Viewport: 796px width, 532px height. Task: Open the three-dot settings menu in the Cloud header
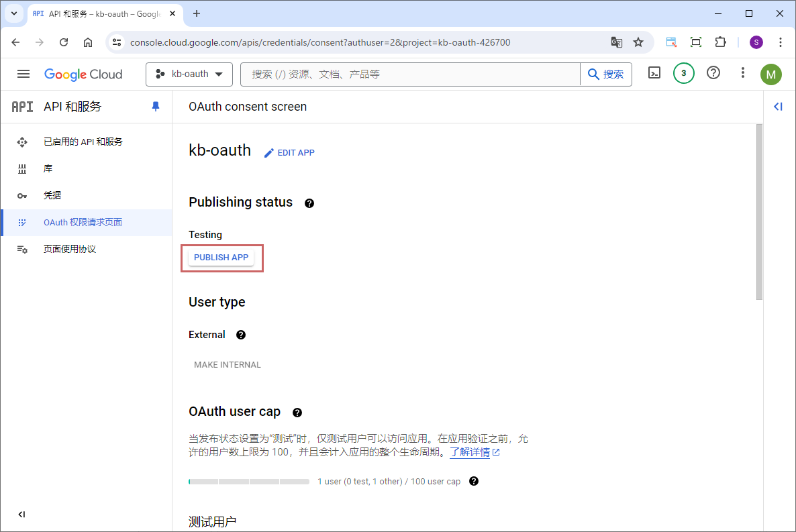[742, 74]
